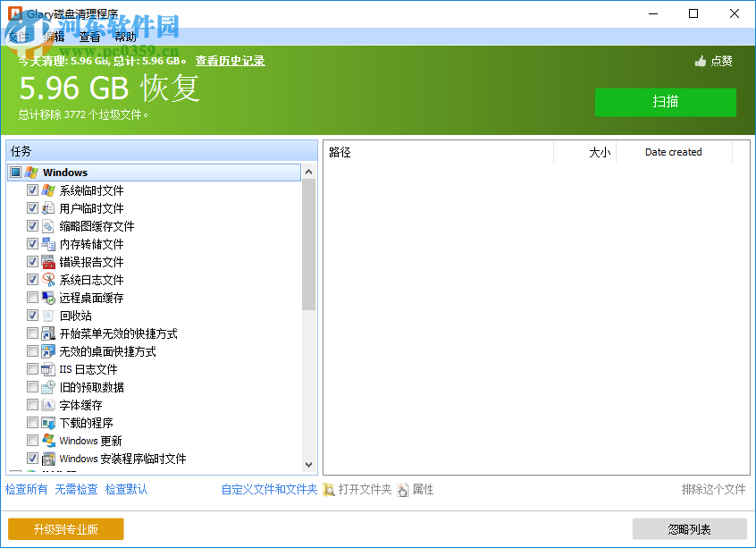This screenshot has width=756, height=548.
Task: Uncheck the 系统日志文件 checkbox
Action: (32, 279)
